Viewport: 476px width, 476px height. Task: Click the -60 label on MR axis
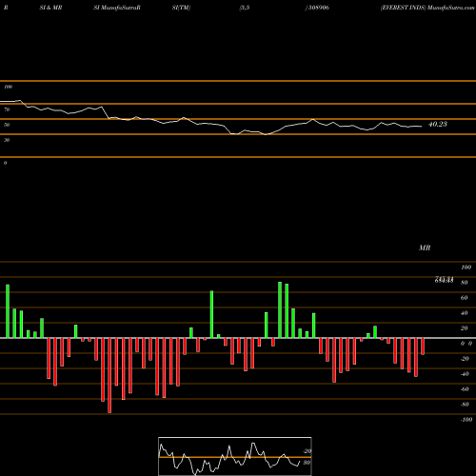click(x=465, y=389)
